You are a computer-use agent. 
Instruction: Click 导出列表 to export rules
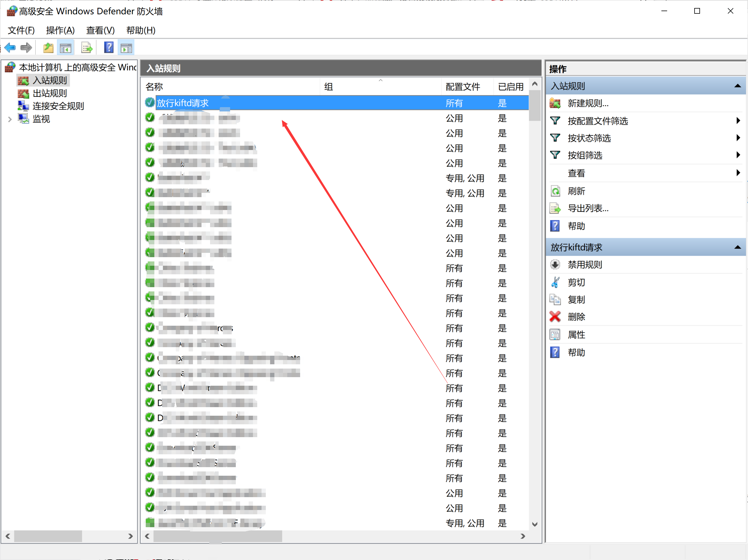click(588, 208)
